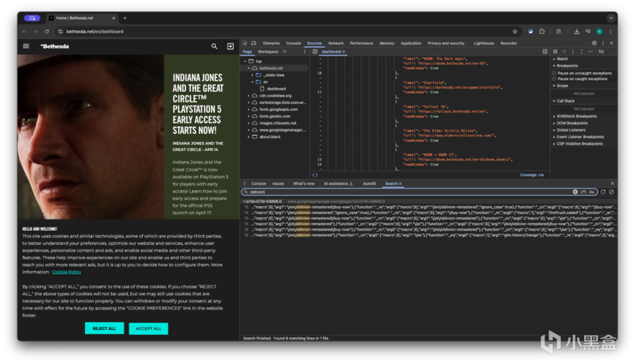This screenshot has width=635, height=364.
Task: Refresh the search results
Action: (603, 192)
